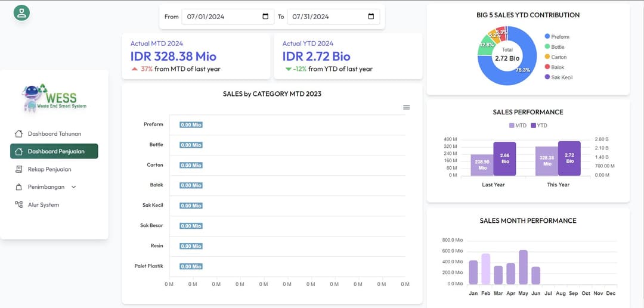The image size is (644, 308).
Task: Click the From date field 07/01/2024
Action: [x=206, y=17]
